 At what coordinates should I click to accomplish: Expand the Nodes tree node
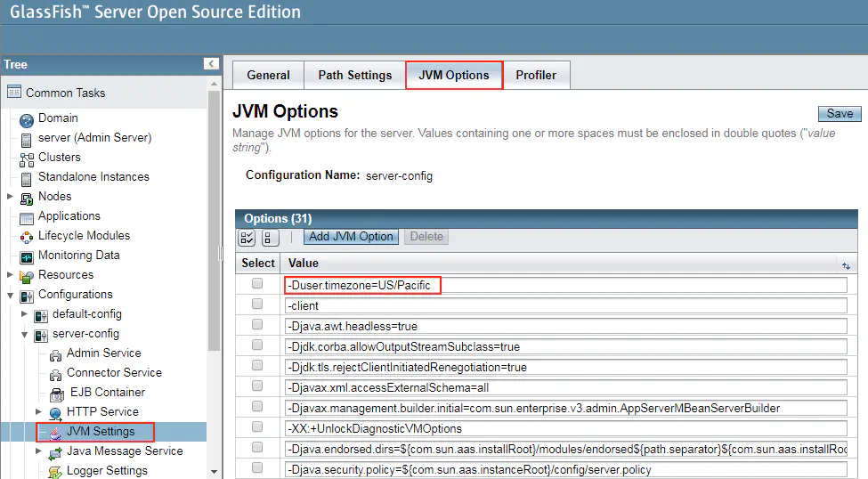[10, 196]
